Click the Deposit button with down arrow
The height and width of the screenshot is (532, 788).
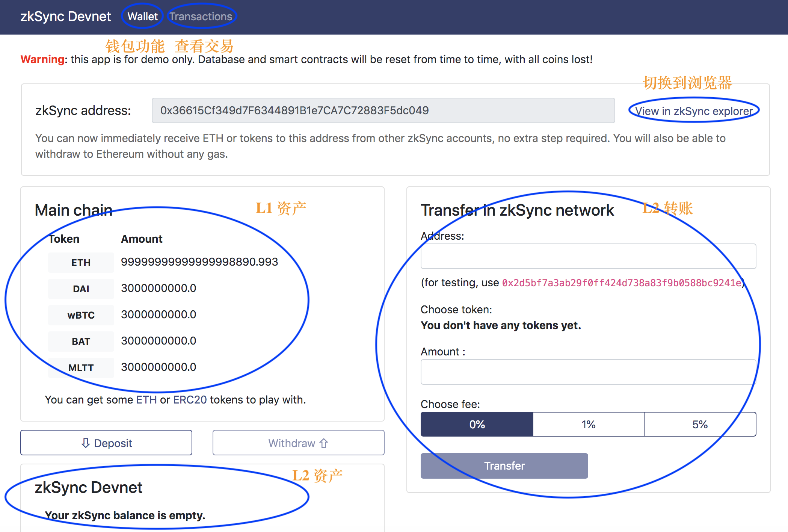(x=106, y=443)
